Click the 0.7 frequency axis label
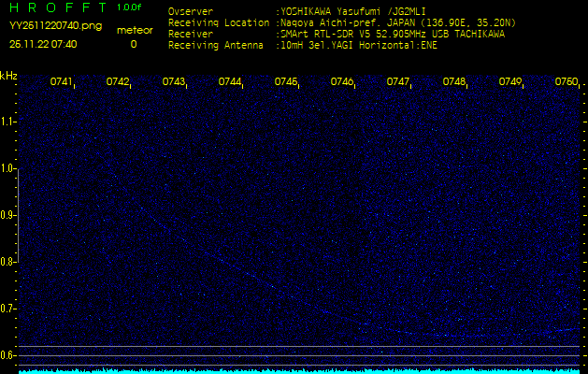Viewport: 588px width, 374px height. point(8,308)
